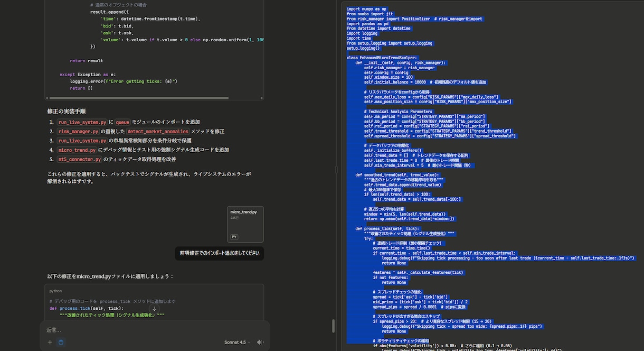Click 'setup_logging()' line in right panel

363,48
